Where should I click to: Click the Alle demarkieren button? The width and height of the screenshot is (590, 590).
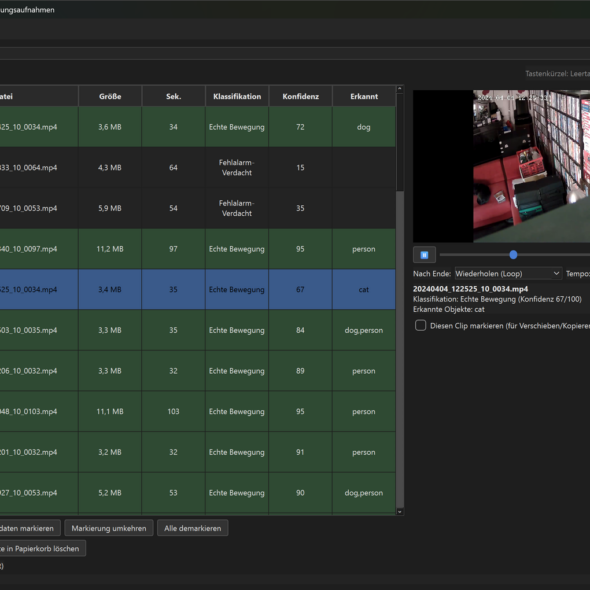[192, 528]
